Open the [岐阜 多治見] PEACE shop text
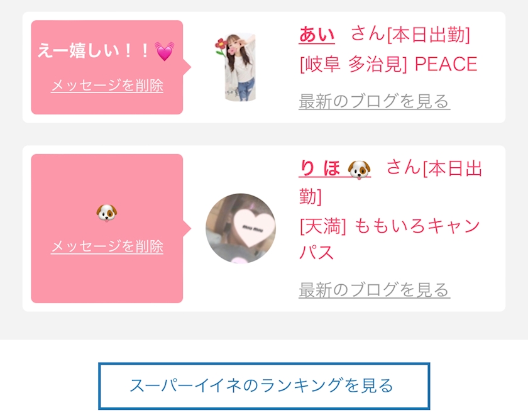This screenshot has width=528, height=420. coord(388,64)
